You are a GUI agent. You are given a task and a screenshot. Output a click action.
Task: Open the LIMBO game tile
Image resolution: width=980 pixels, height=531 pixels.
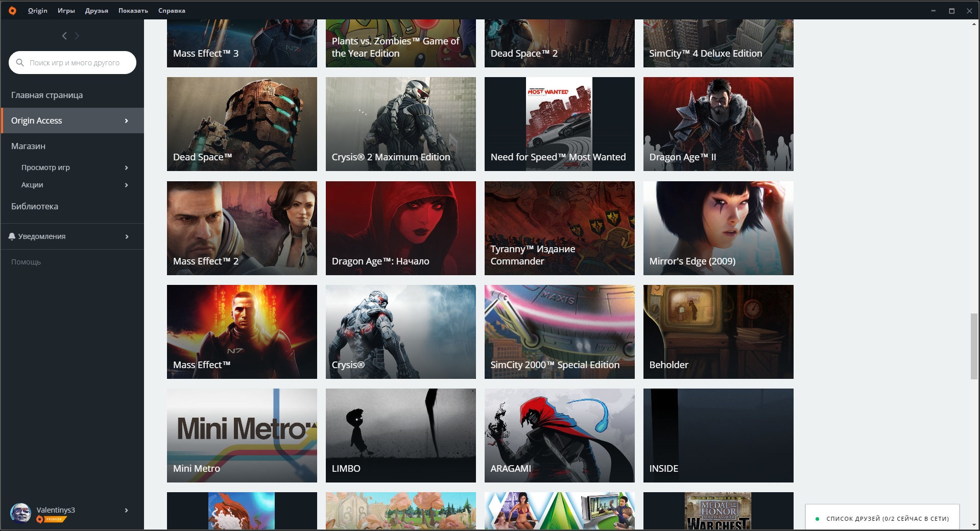401,436
